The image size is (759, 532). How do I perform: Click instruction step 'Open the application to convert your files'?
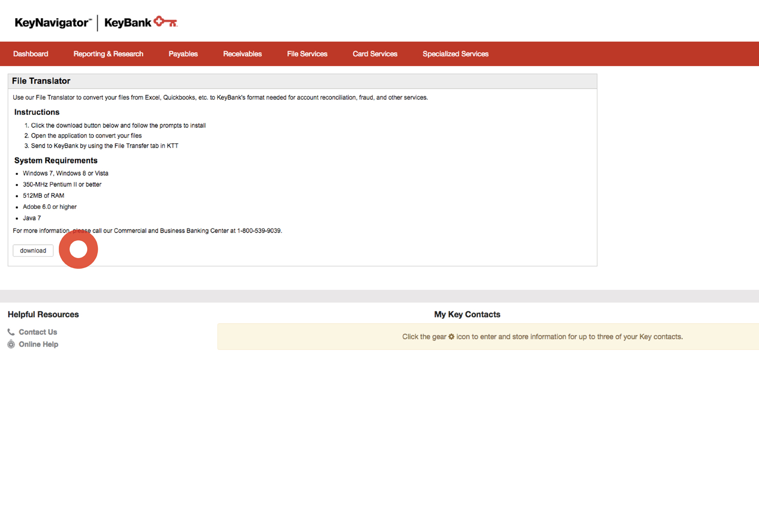(x=86, y=136)
